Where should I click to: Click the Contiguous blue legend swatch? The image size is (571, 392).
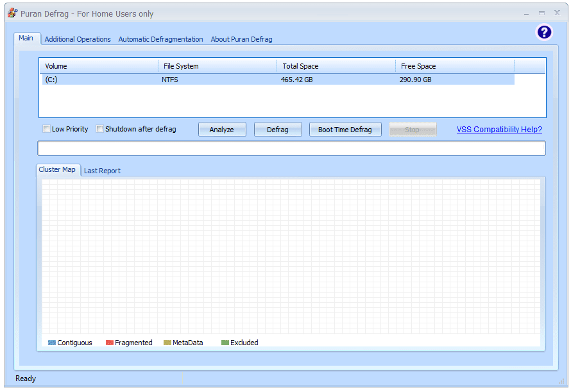(52, 343)
